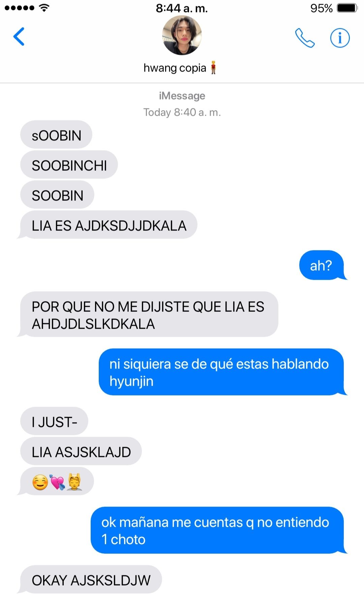
Task: Tap the ok mañana me cuentas message
Action: click(218, 530)
